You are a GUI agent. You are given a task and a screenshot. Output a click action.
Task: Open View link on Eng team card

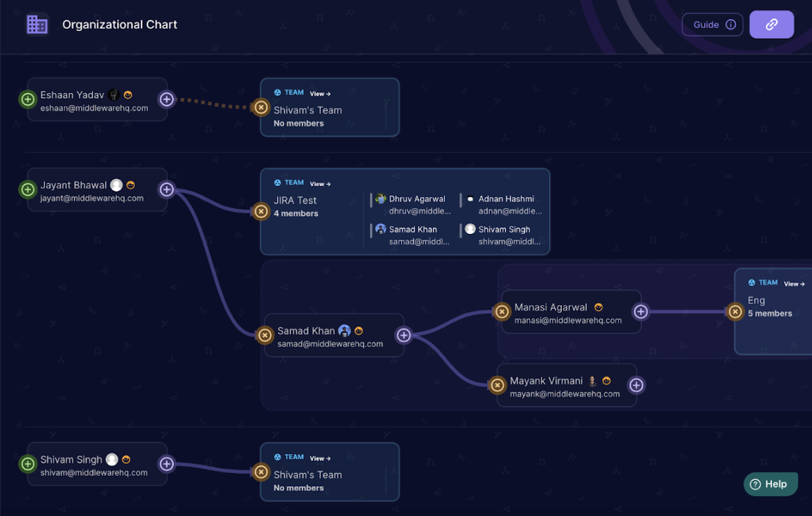pos(794,284)
